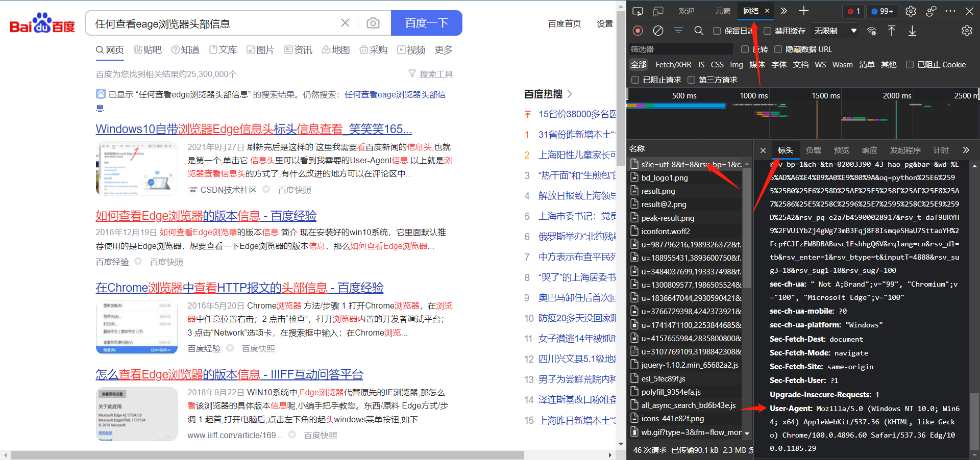Screen dimensions: 980x460
Task: Filter requests by Fetch/XHR type
Action: [673, 65]
